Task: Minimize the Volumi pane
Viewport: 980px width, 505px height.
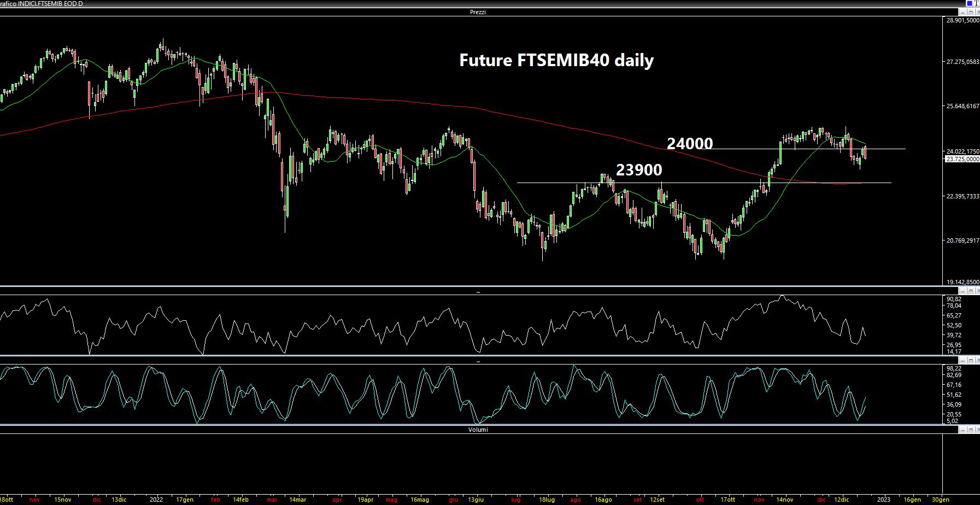Action: click(963, 430)
